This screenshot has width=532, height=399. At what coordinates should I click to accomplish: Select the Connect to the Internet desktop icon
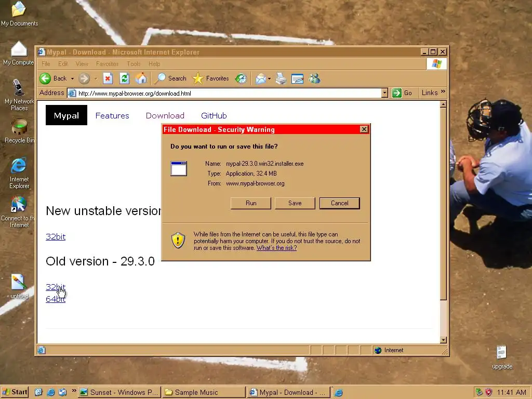[x=19, y=204]
